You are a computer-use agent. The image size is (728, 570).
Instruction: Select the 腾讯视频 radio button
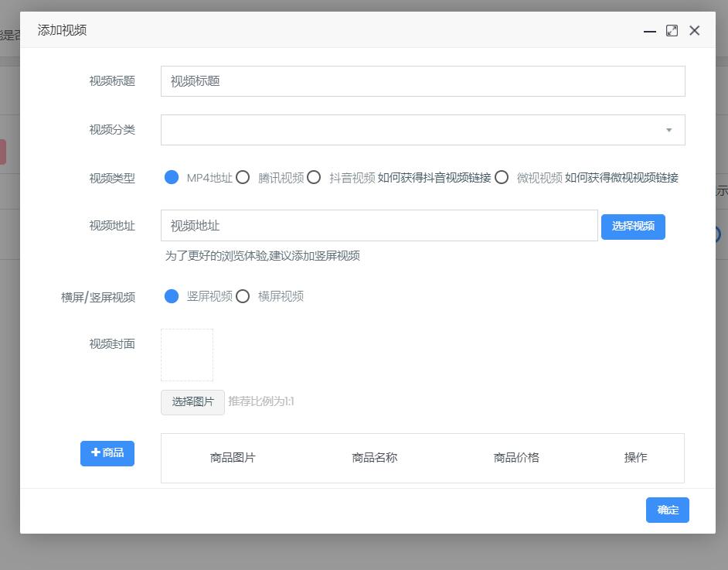[243, 177]
